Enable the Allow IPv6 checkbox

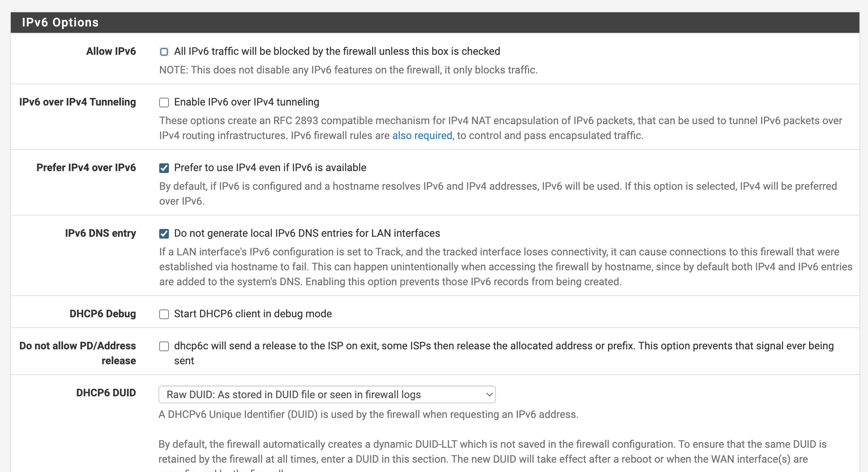point(164,52)
